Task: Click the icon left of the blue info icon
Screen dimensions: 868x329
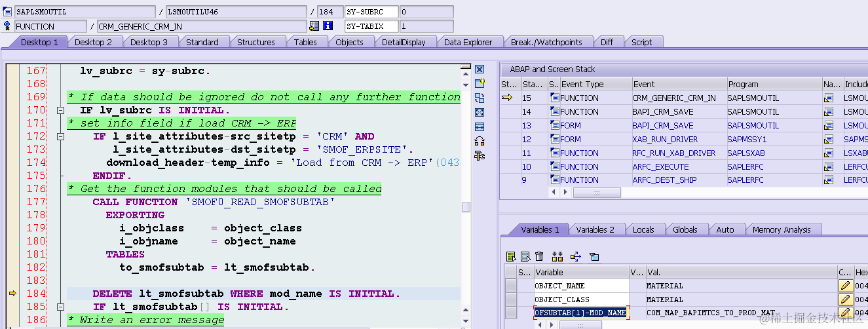Action: [314, 26]
